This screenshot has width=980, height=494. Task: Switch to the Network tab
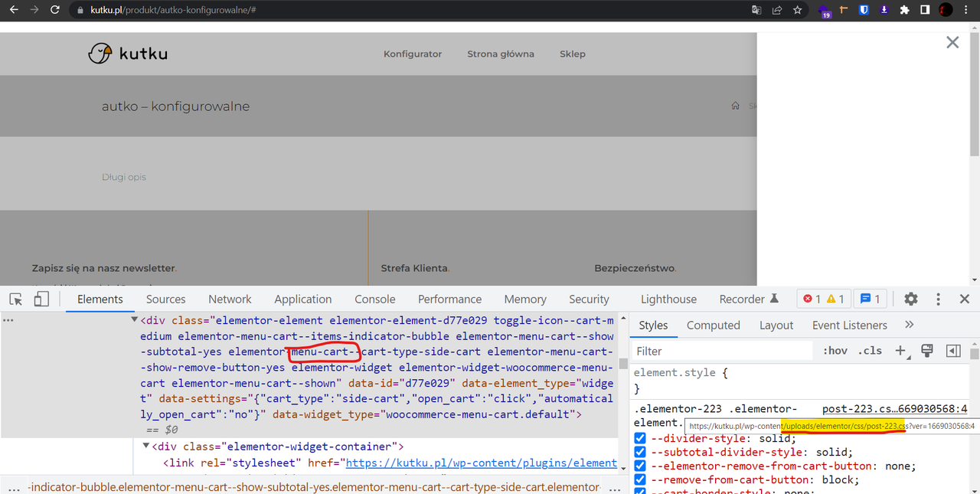(x=230, y=299)
